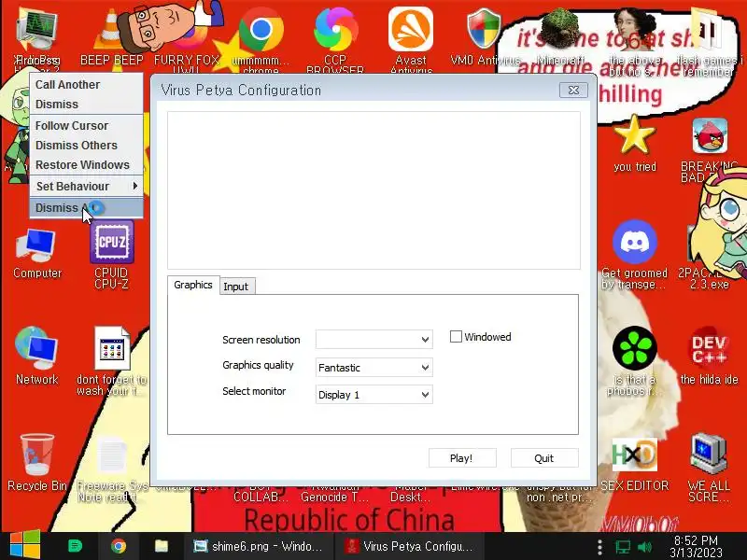The height and width of the screenshot is (560, 747).
Task: Open the green chat app in taskbar
Action: 76,546
